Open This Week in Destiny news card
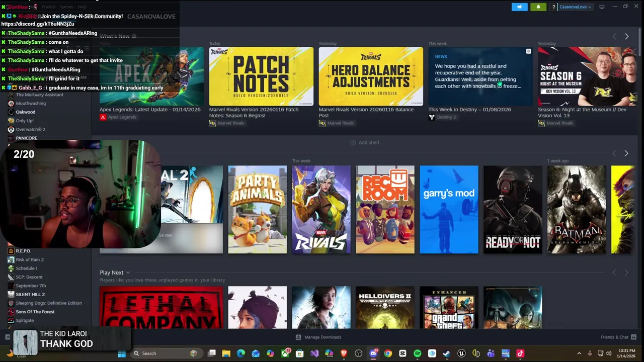This screenshot has height=362, width=644. tap(480, 76)
